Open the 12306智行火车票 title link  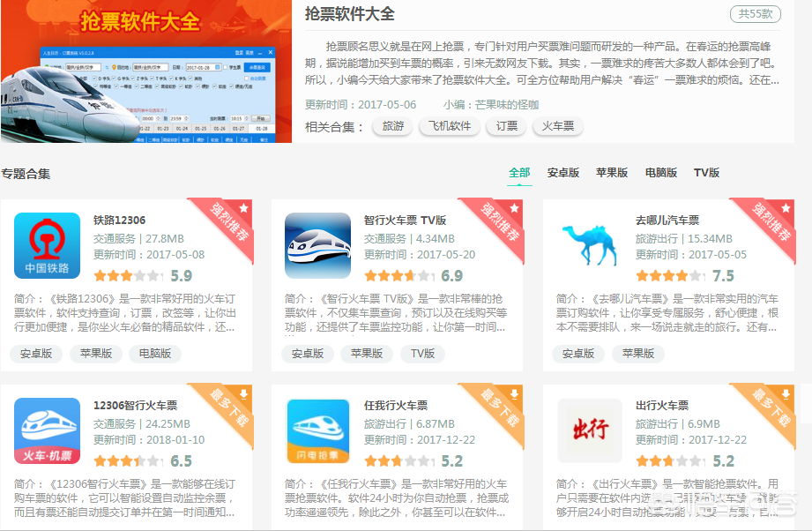pyautogui.click(x=136, y=405)
